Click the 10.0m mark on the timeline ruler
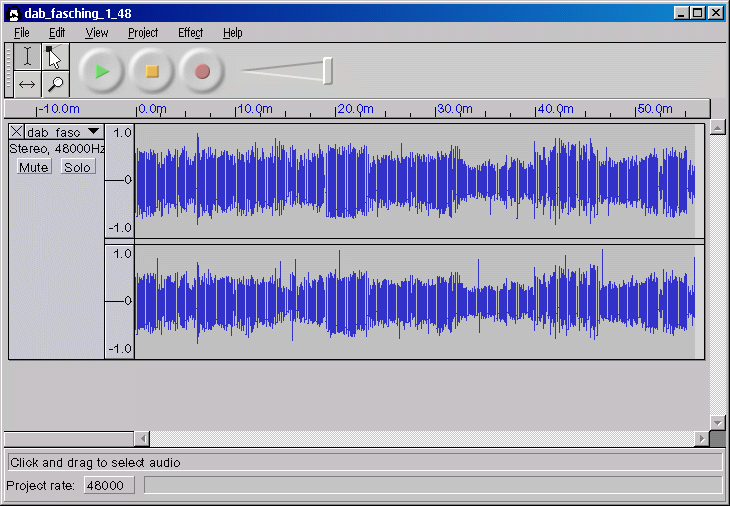730x506 pixels. (255, 108)
